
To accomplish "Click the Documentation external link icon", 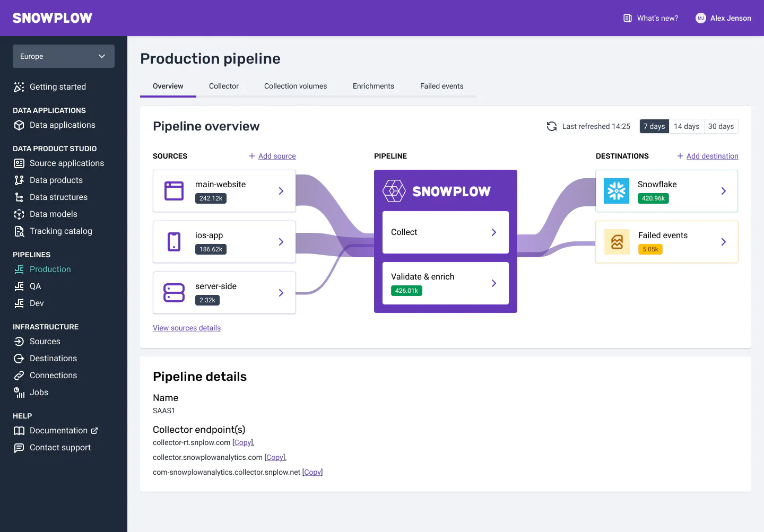I will click(x=94, y=431).
